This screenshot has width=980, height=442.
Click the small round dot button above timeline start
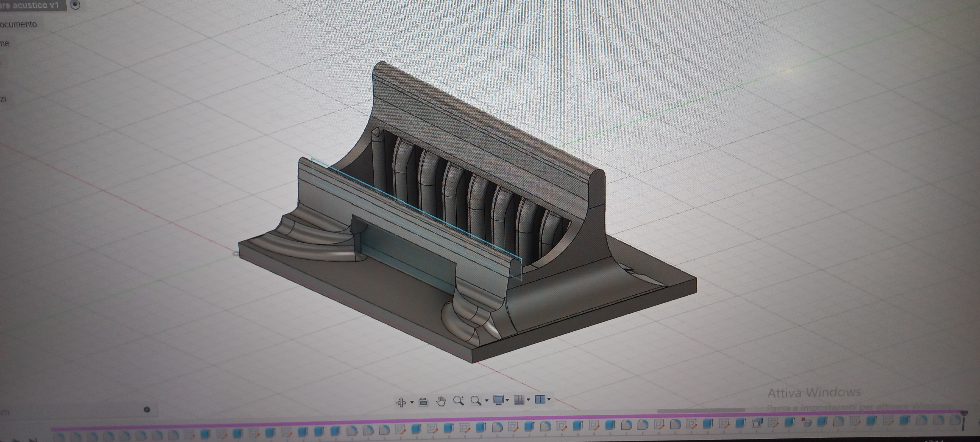(147, 410)
